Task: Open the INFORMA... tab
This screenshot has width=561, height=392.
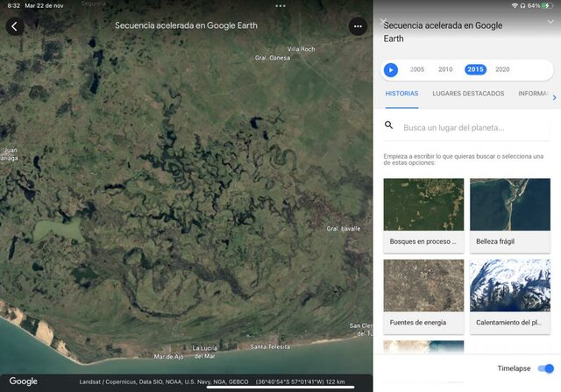Action: point(533,94)
